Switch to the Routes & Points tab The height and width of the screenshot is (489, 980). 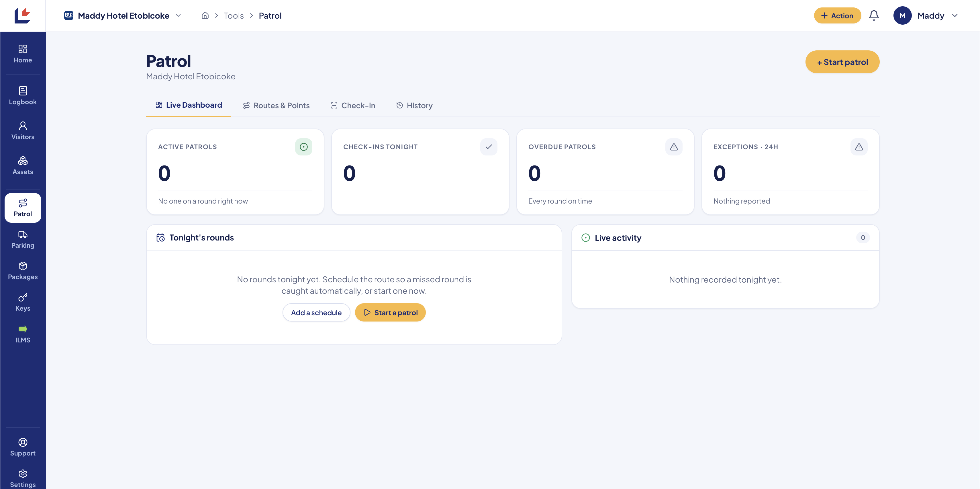click(276, 105)
